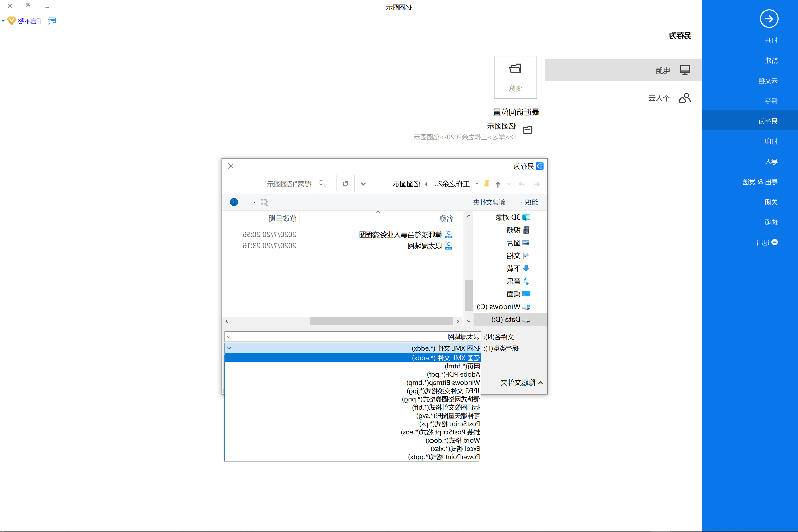Select 打印 in the blue sidebar
Screen dimensions: 798x532
771,142
